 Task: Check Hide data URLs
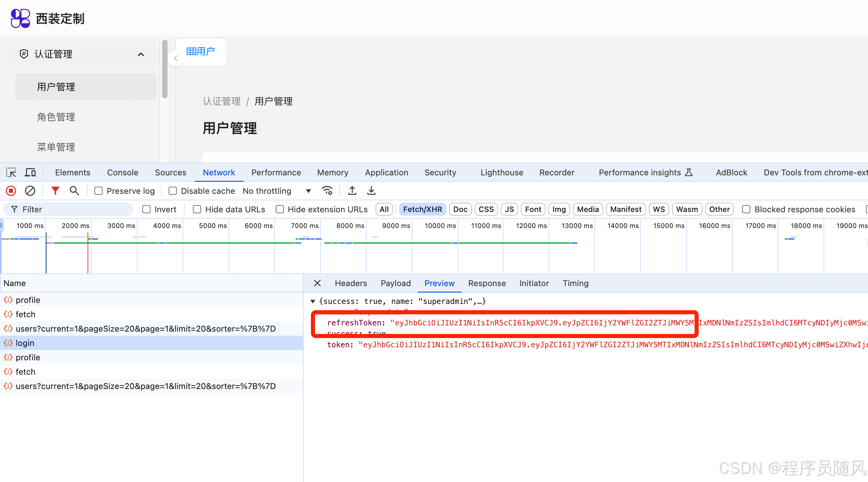(x=197, y=209)
